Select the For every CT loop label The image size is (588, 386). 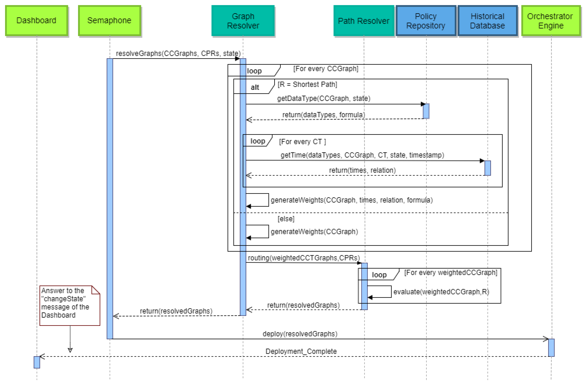(x=258, y=141)
